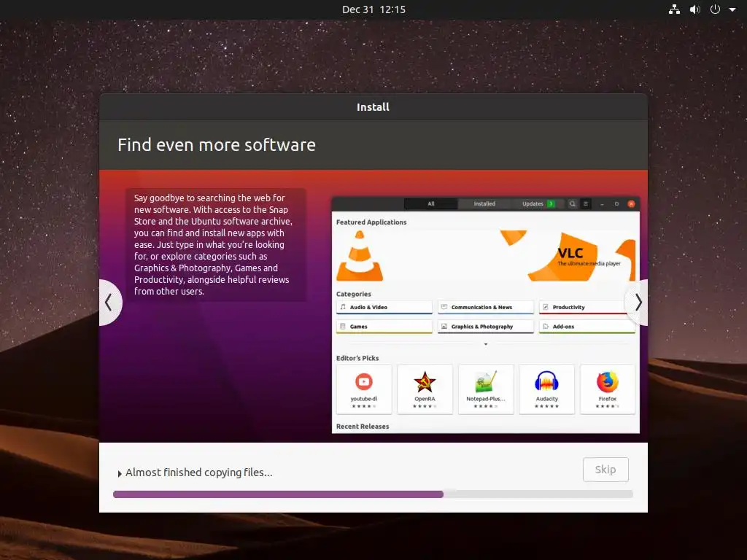
Task: Open the network status icon in top bar
Action: 674,9
